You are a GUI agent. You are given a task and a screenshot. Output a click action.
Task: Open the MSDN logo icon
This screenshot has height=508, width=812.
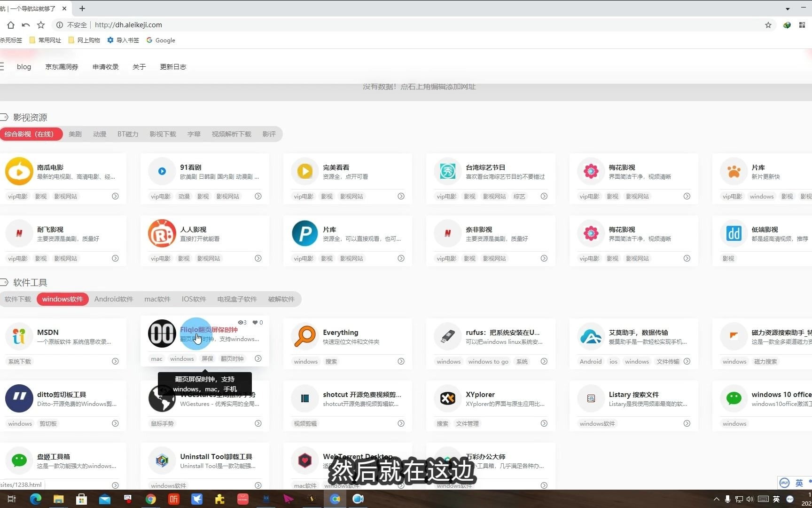pos(19,336)
